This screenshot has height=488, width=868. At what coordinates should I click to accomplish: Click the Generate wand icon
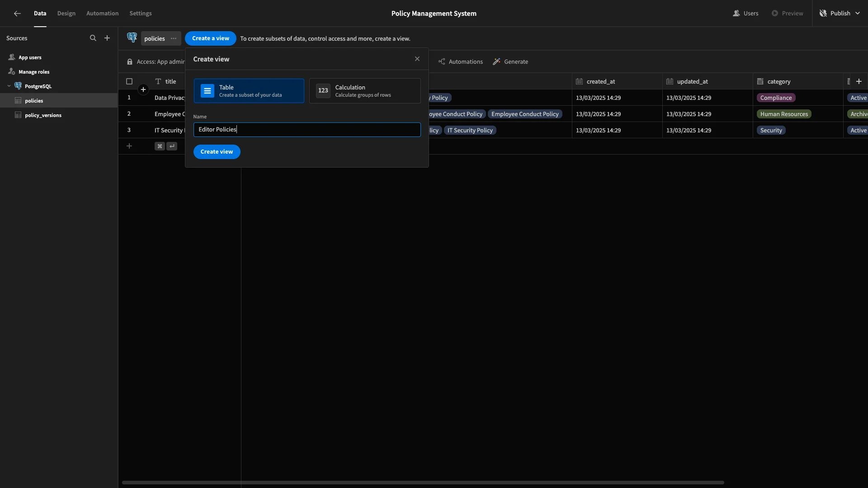click(x=496, y=62)
